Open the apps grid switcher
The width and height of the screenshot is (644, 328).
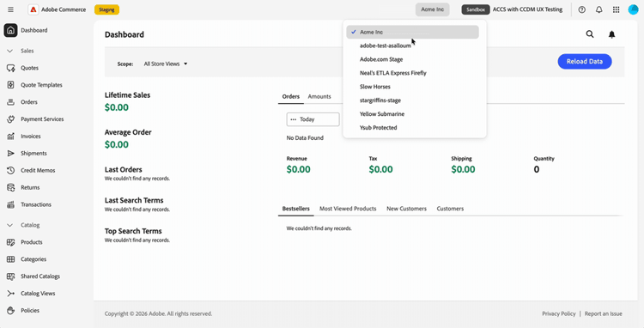point(616,9)
